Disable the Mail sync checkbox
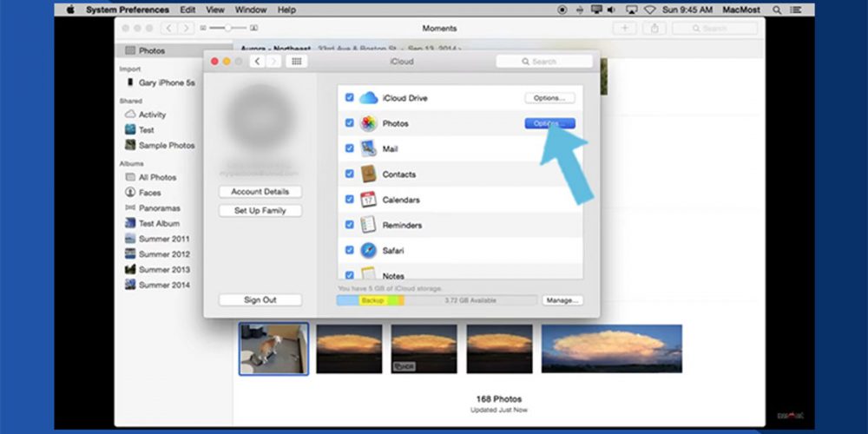Image resolution: width=868 pixels, height=434 pixels. [x=349, y=148]
